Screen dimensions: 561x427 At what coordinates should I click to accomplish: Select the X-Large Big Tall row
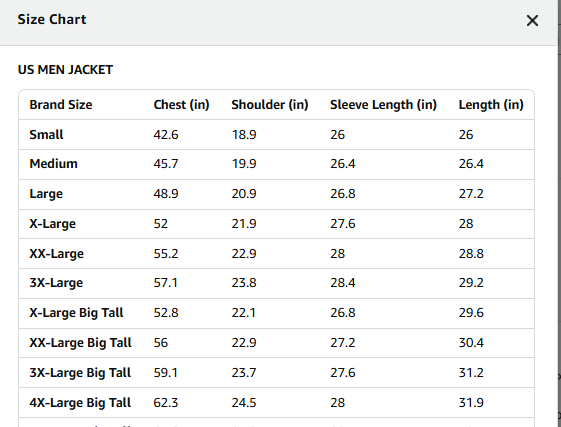tap(277, 313)
